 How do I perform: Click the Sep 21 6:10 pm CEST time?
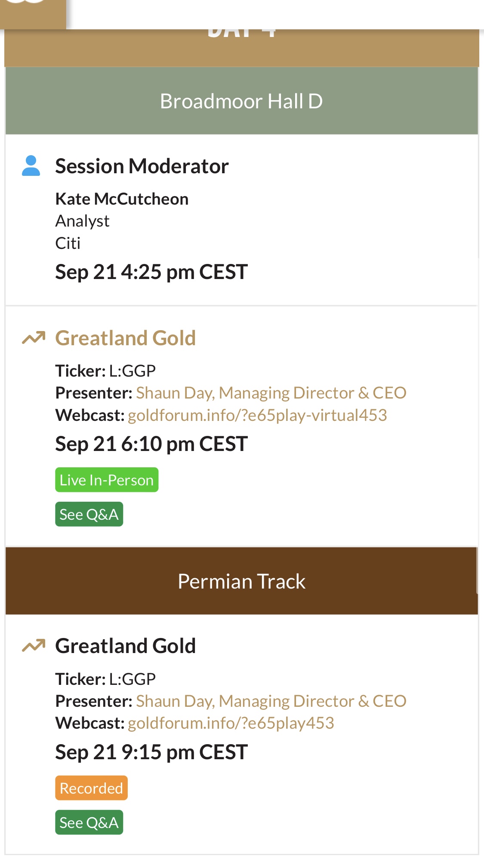pyautogui.click(x=151, y=444)
